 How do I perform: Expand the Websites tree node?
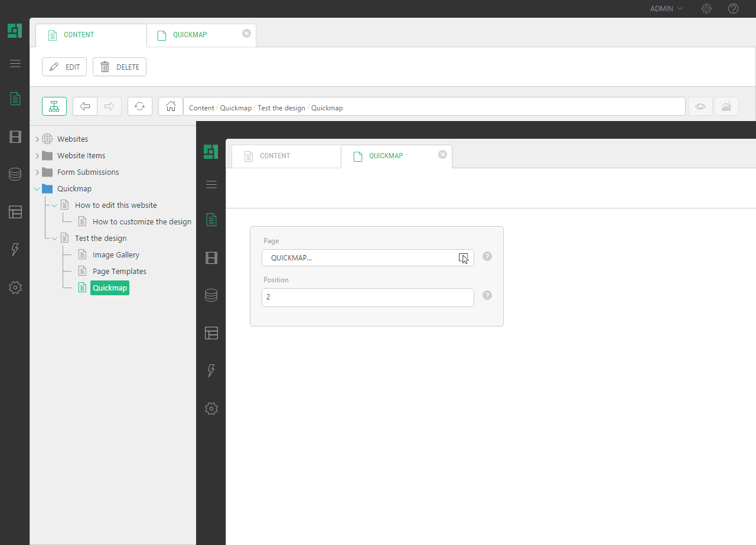(x=37, y=139)
